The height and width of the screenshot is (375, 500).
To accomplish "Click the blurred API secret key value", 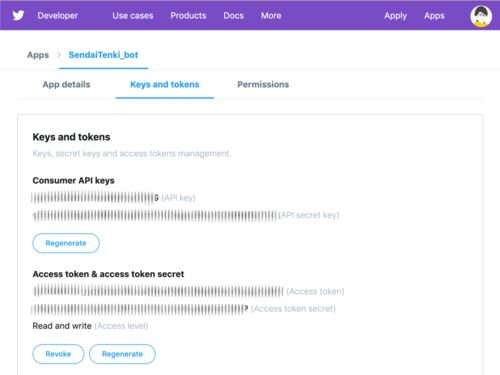I will click(x=155, y=216).
